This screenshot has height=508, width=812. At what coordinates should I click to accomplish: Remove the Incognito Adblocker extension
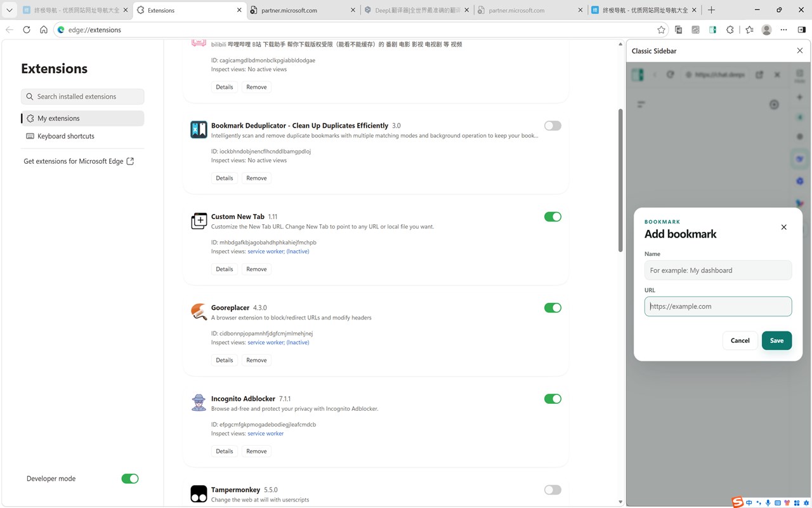click(x=256, y=451)
